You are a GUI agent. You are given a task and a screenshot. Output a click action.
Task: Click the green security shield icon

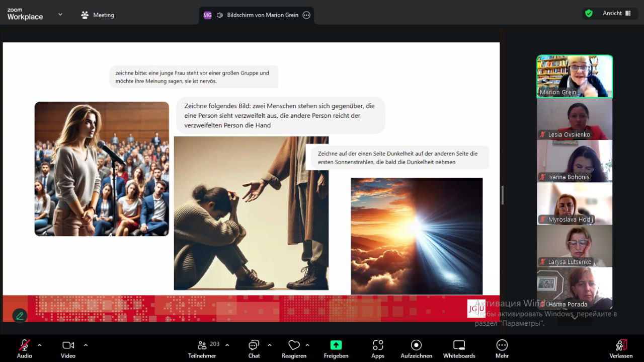pos(588,14)
